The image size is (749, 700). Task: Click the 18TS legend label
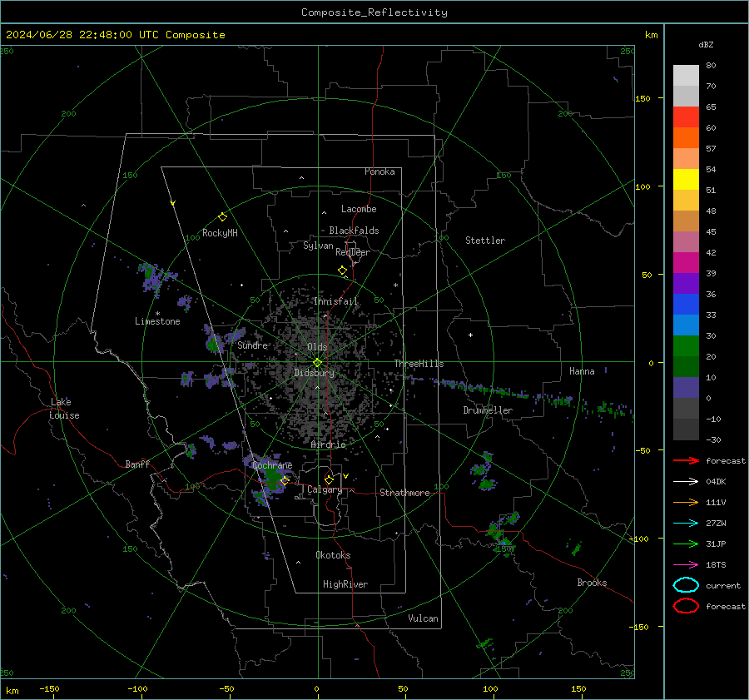(716, 565)
